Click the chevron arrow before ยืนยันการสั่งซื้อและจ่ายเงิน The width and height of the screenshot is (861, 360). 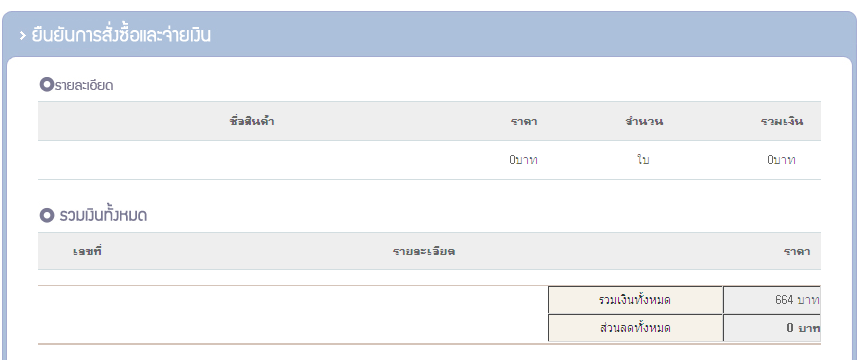click(23, 36)
